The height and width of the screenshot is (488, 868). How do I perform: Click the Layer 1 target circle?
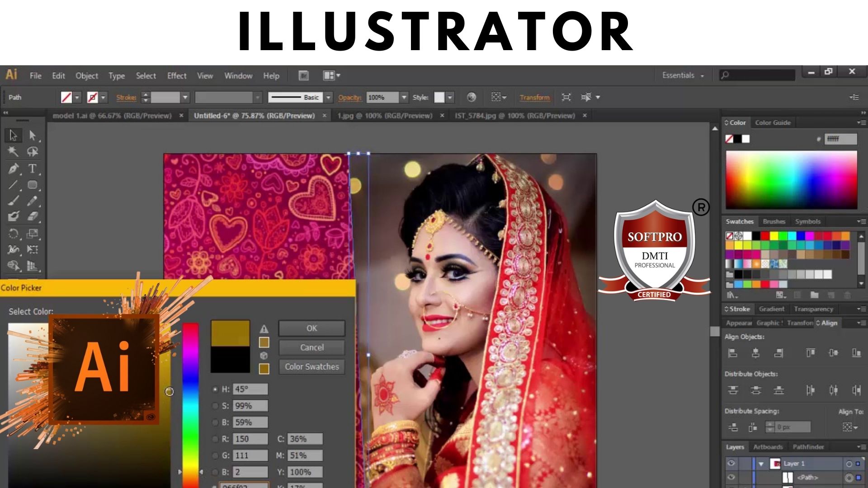click(849, 464)
